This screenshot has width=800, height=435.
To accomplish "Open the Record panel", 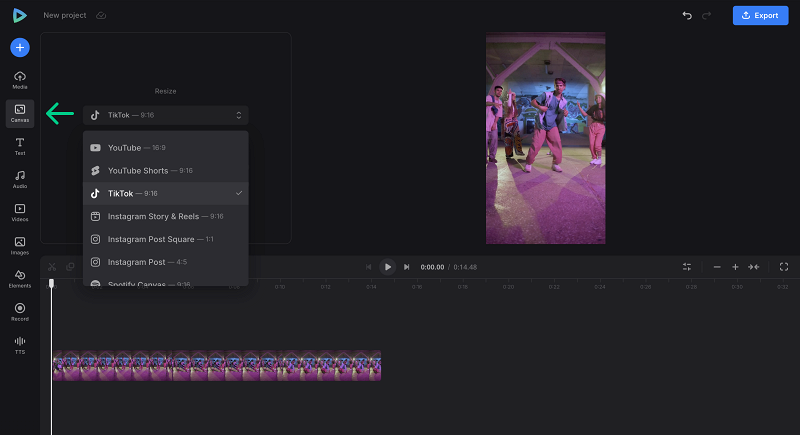I will tap(20, 312).
